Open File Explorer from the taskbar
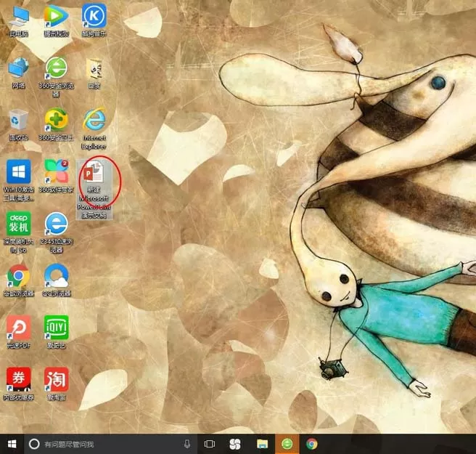The width and height of the screenshot is (476, 454). [262, 444]
